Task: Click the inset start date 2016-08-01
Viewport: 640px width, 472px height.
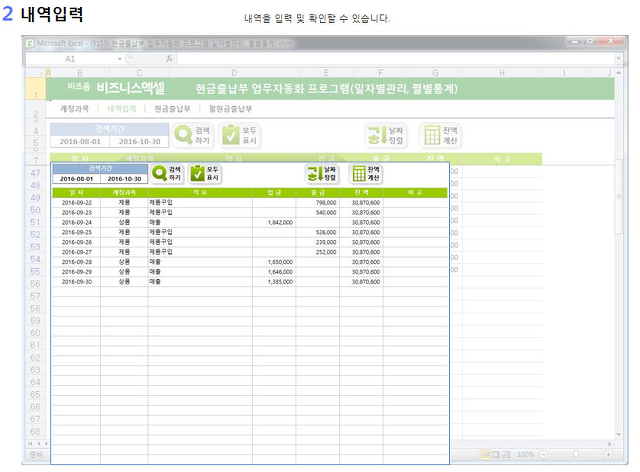Action: click(x=77, y=179)
